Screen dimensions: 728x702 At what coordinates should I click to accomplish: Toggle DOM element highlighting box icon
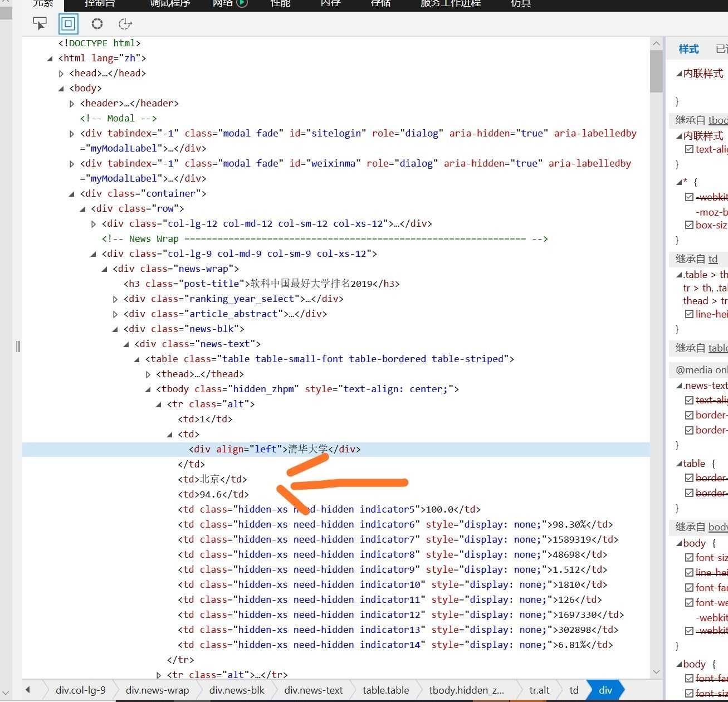pos(69,23)
